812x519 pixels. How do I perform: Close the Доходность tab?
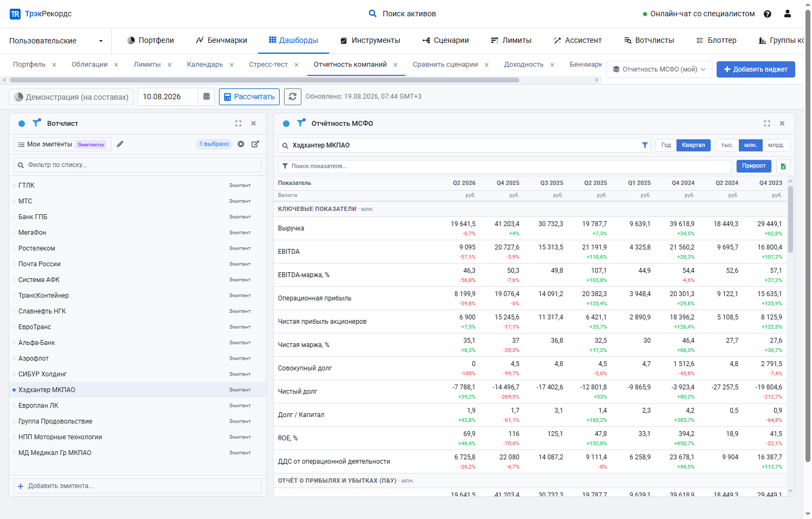coord(552,65)
